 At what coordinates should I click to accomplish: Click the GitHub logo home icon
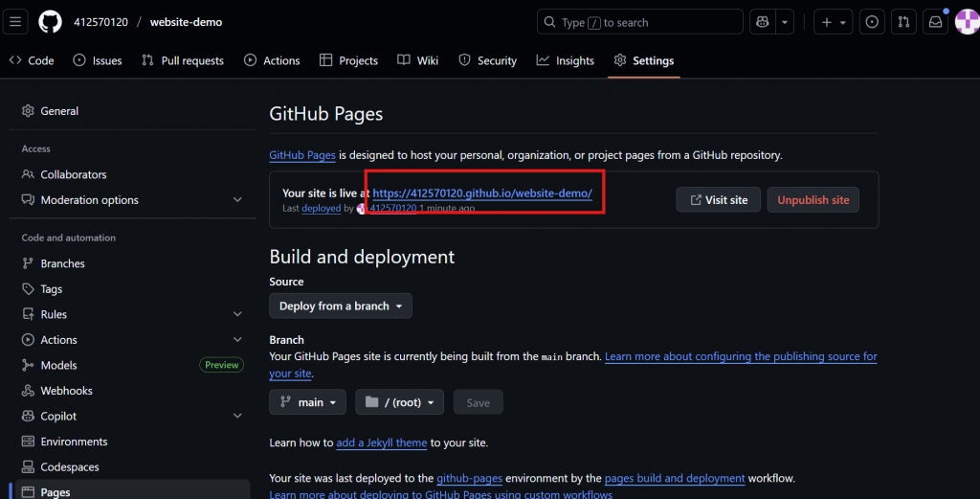pyautogui.click(x=50, y=22)
